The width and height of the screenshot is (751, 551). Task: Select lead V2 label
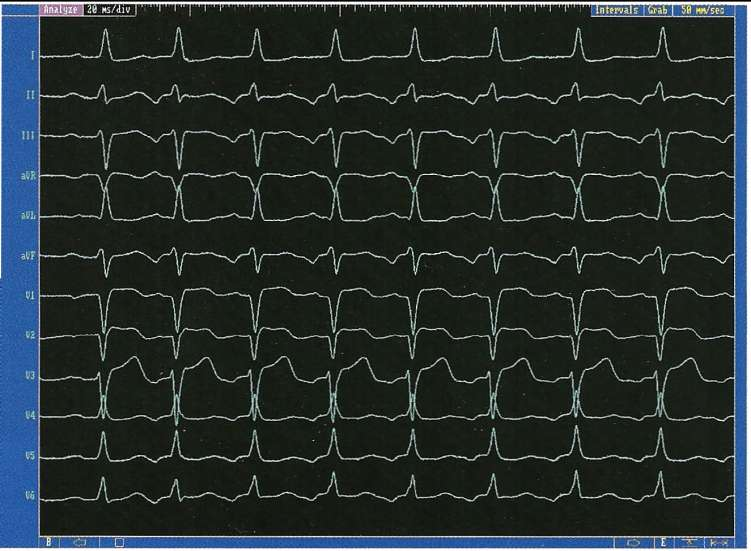click(x=30, y=335)
